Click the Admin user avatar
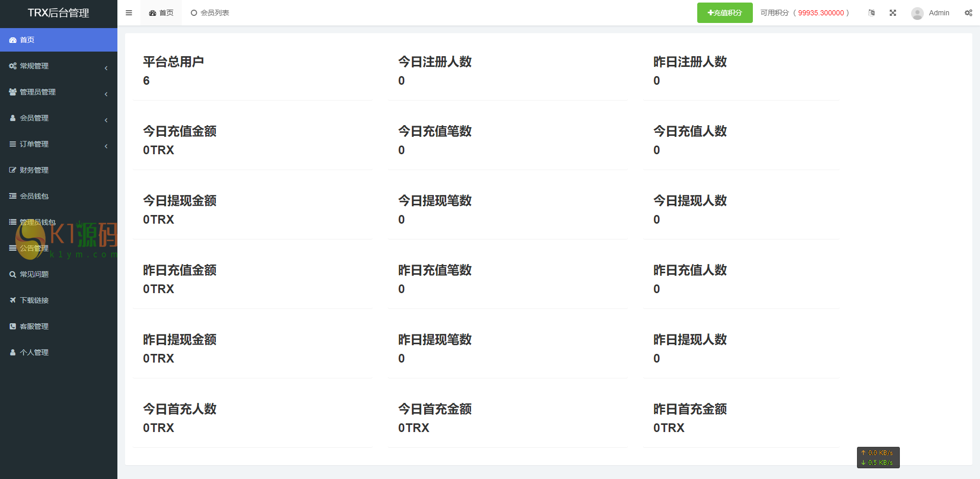The height and width of the screenshot is (479, 980). coord(917,13)
